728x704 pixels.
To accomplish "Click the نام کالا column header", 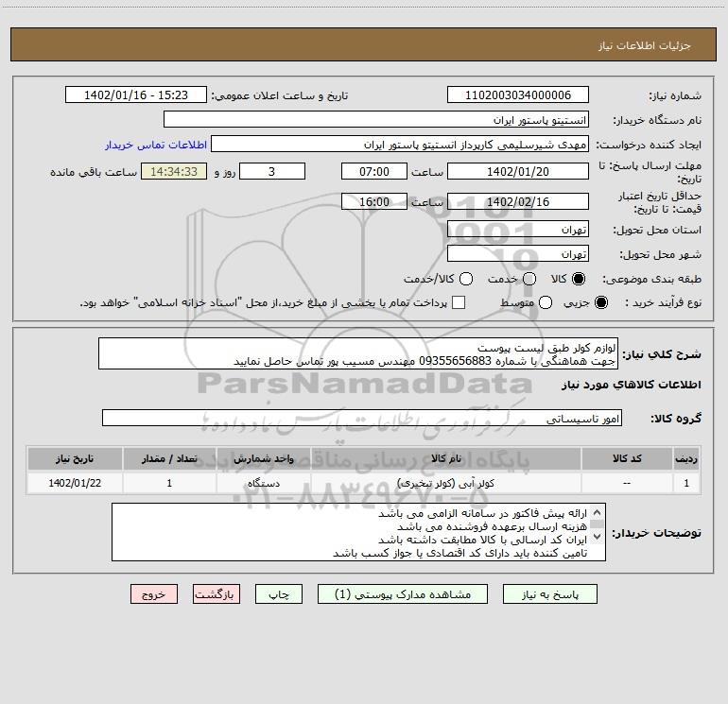I will [445, 458].
